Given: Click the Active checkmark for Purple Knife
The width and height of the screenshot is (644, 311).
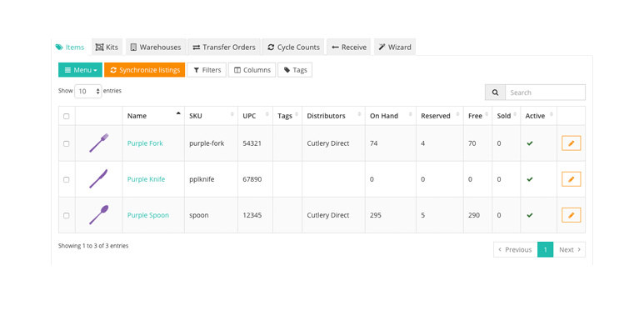Looking at the screenshot, I should (x=530, y=179).
